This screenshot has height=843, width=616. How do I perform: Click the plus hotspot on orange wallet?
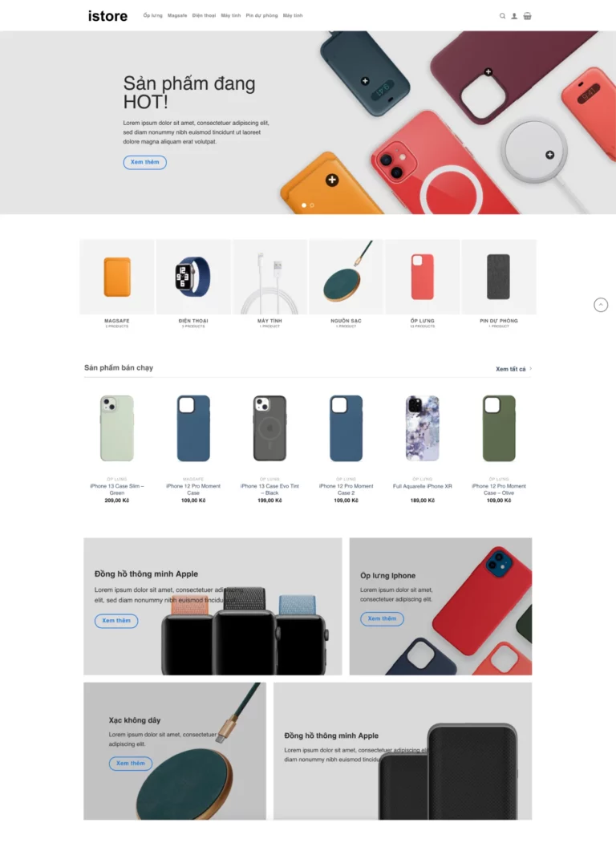coord(332,180)
